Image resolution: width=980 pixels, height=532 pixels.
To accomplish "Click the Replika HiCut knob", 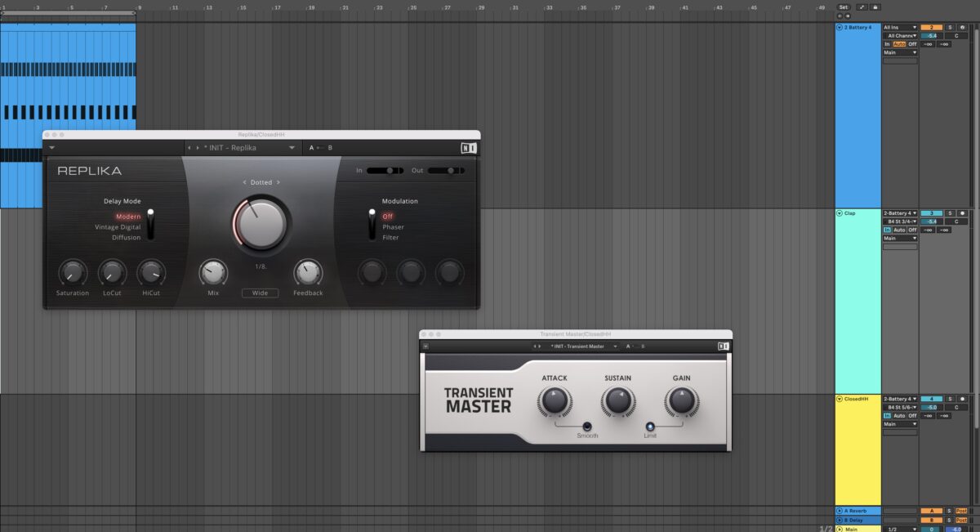I will point(151,273).
